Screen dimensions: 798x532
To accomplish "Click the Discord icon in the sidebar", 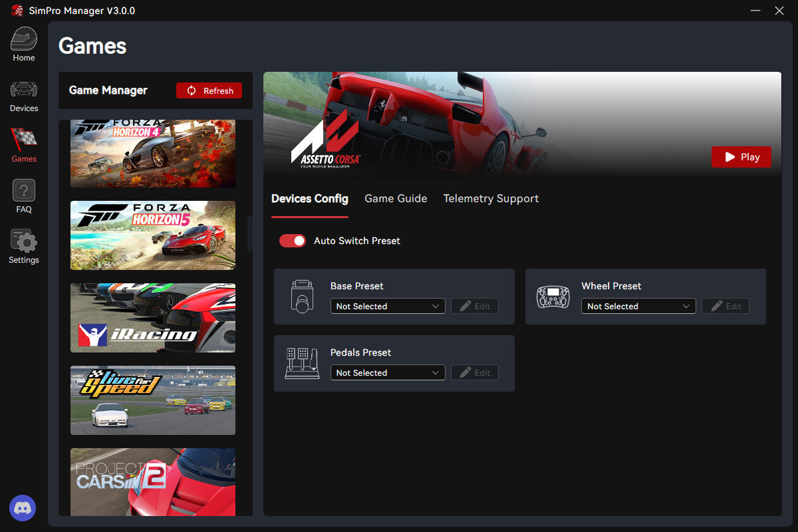I will [x=23, y=508].
